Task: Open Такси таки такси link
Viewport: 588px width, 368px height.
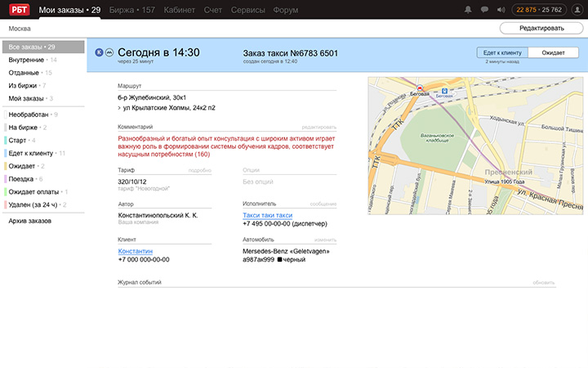Action: [x=267, y=215]
